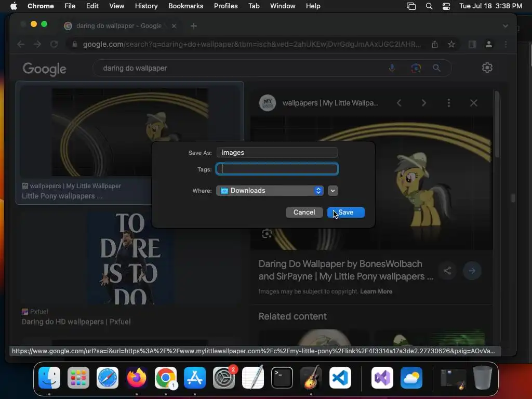Open Spotlight search in menu bar
532x399 pixels.
(x=429, y=6)
